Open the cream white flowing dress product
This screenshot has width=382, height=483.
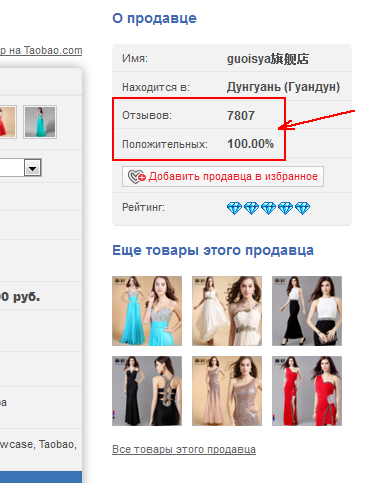pos(227,311)
